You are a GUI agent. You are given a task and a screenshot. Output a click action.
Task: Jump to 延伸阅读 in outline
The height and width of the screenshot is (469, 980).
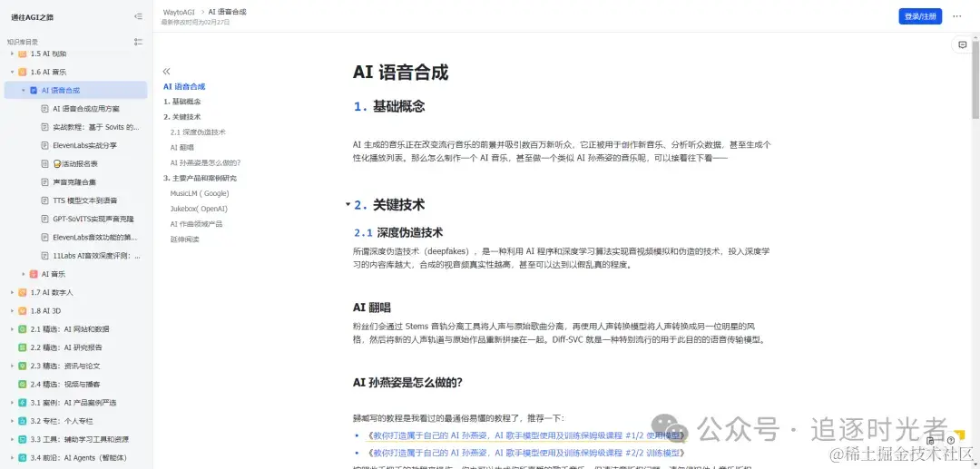coord(184,239)
